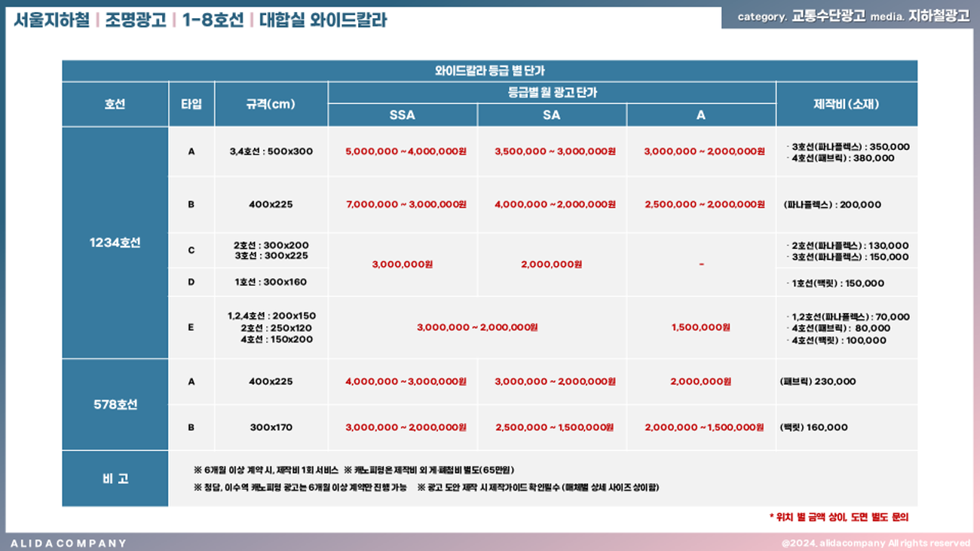Click the 지하철광고 media label
980x551 pixels.
939,17
